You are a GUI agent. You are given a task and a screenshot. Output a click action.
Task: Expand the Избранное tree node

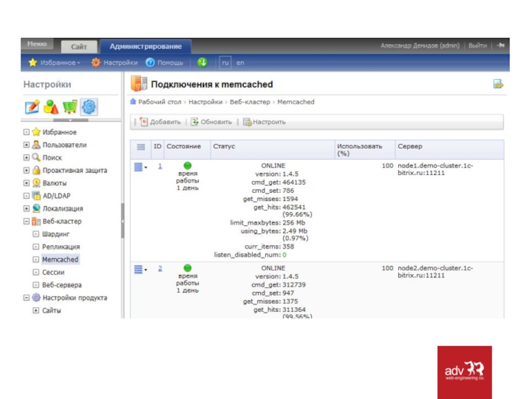(x=27, y=132)
